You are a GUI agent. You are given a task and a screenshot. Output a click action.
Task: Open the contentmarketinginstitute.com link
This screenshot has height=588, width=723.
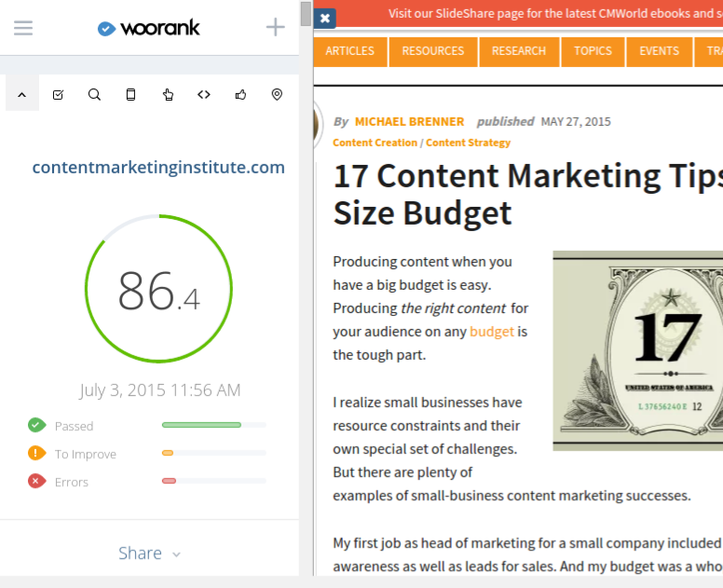click(x=158, y=168)
